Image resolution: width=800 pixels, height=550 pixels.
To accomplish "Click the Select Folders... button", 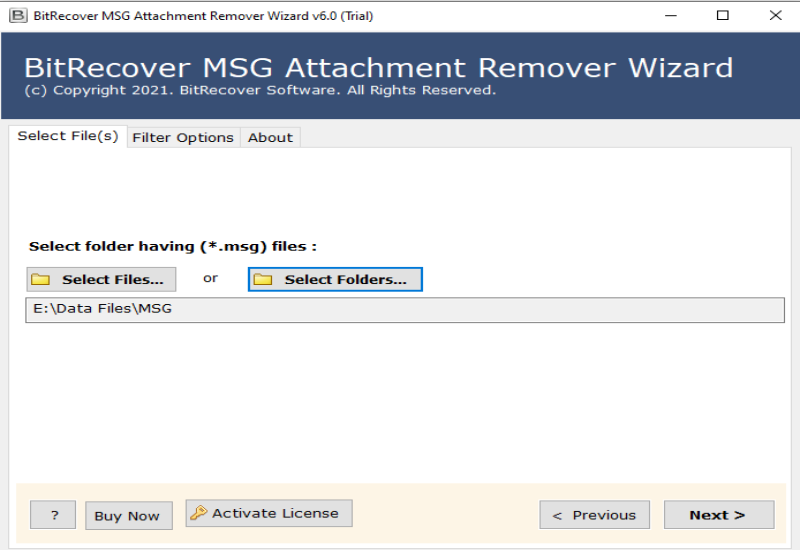I will 335,280.
